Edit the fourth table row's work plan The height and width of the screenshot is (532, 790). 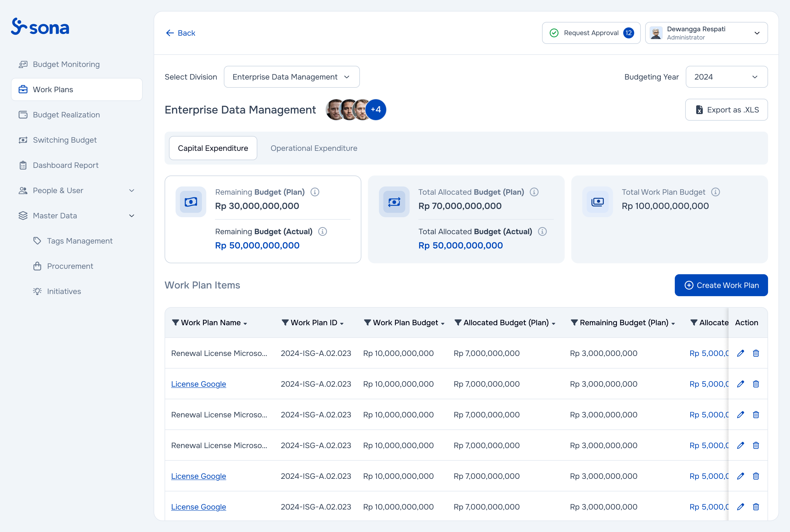(x=740, y=445)
